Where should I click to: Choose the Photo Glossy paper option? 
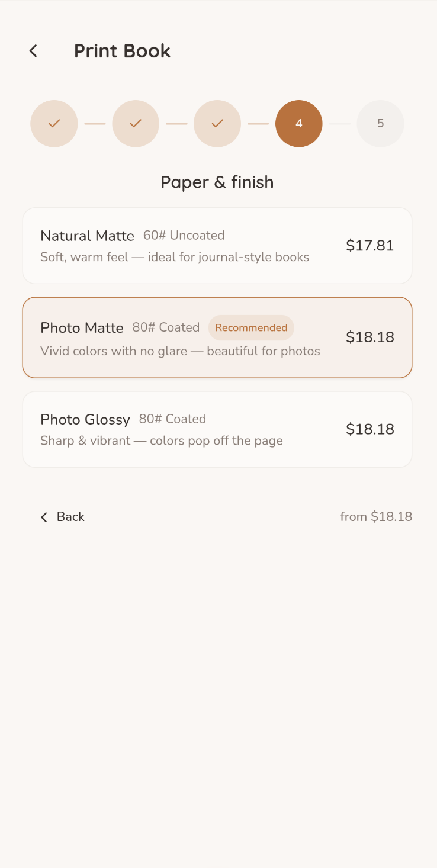click(217, 429)
